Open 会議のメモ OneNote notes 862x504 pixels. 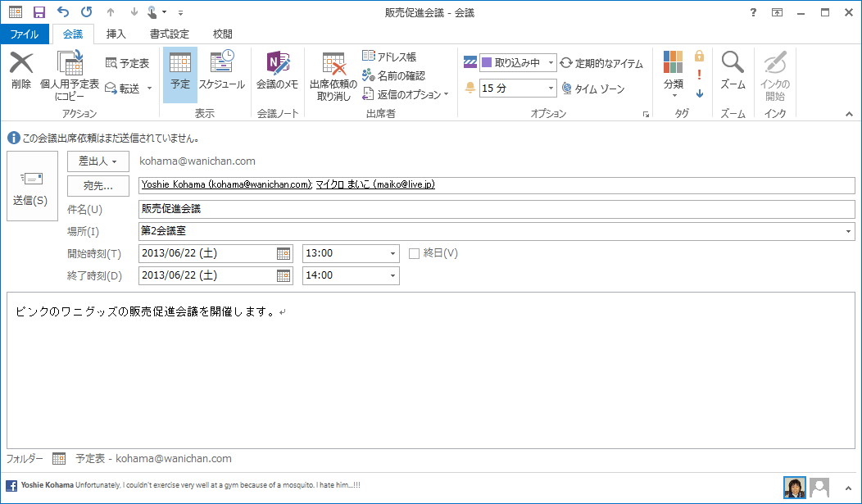coord(277,71)
